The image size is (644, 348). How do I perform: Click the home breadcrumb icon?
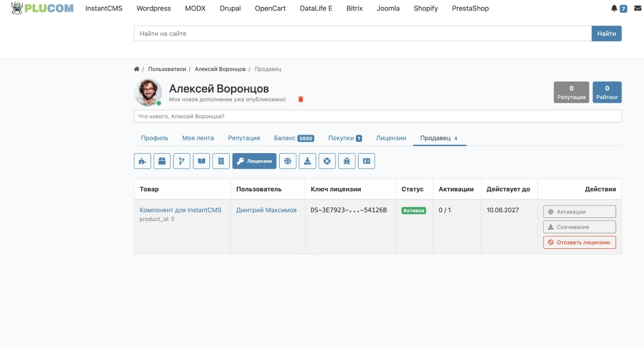pos(136,69)
